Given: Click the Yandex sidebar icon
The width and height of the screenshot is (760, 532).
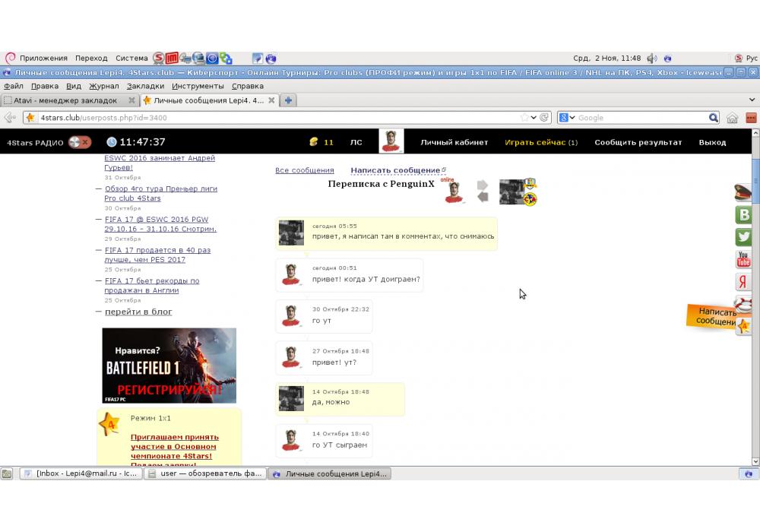Looking at the screenshot, I should [743, 282].
